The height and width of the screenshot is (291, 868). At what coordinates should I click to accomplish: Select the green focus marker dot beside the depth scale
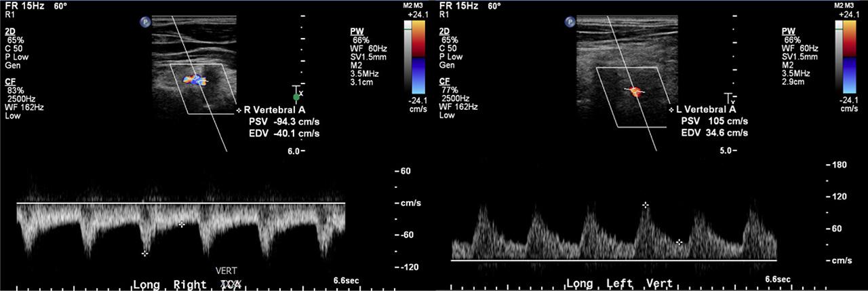[x=296, y=98]
